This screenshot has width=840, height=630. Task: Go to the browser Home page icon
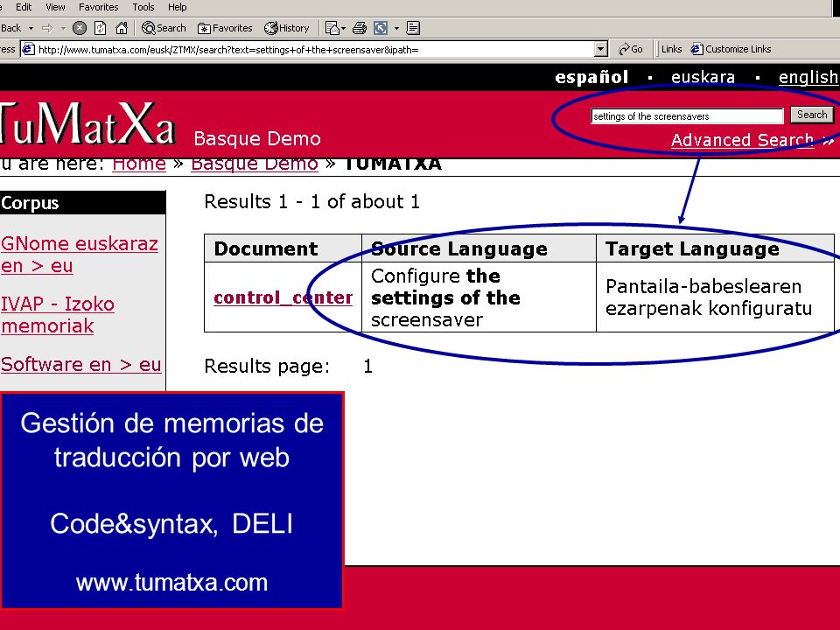pos(122,28)
